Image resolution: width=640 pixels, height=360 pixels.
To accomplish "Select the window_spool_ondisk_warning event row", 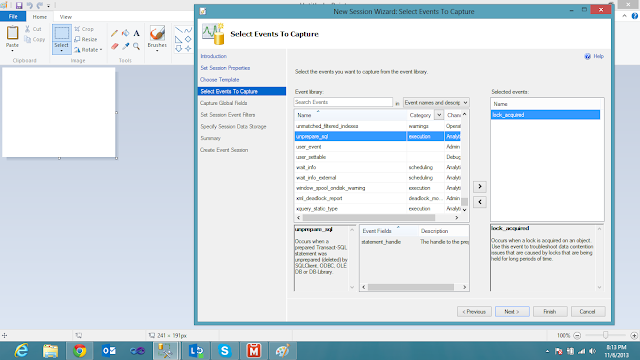I will click(x=378, y=188).
